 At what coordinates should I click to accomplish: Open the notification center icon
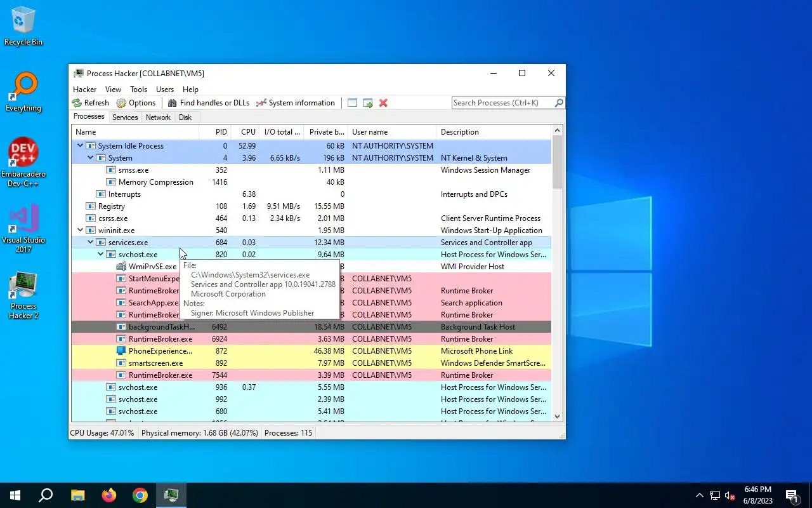tap(792, 495)
